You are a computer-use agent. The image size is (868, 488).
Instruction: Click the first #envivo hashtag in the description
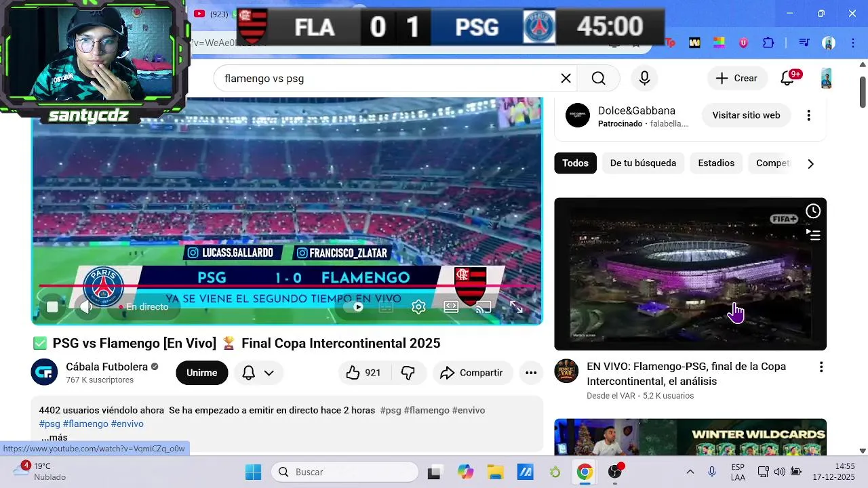[469, 410]
